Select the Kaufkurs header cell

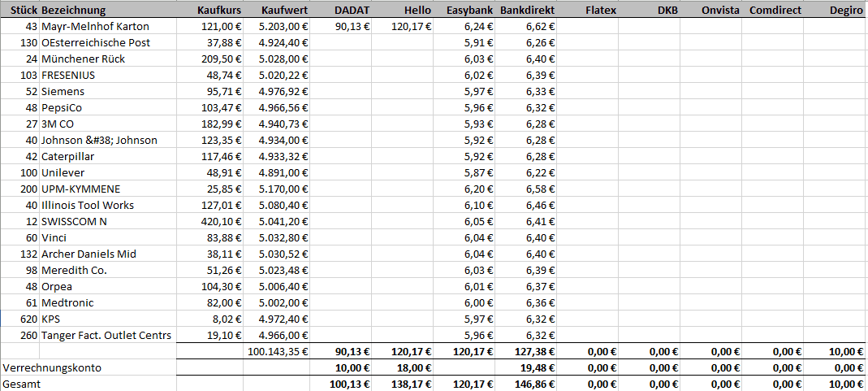[x=209, y=10]
